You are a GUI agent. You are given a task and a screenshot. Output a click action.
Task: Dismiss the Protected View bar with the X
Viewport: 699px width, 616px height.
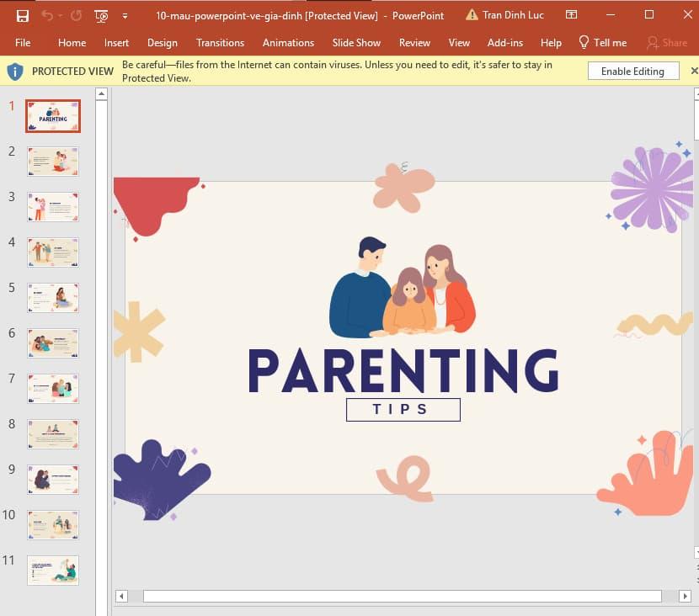693,71
